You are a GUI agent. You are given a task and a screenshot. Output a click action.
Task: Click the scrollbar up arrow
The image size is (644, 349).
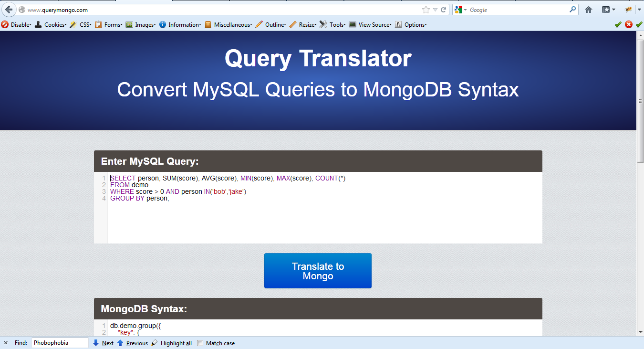[x=640, y=35]
